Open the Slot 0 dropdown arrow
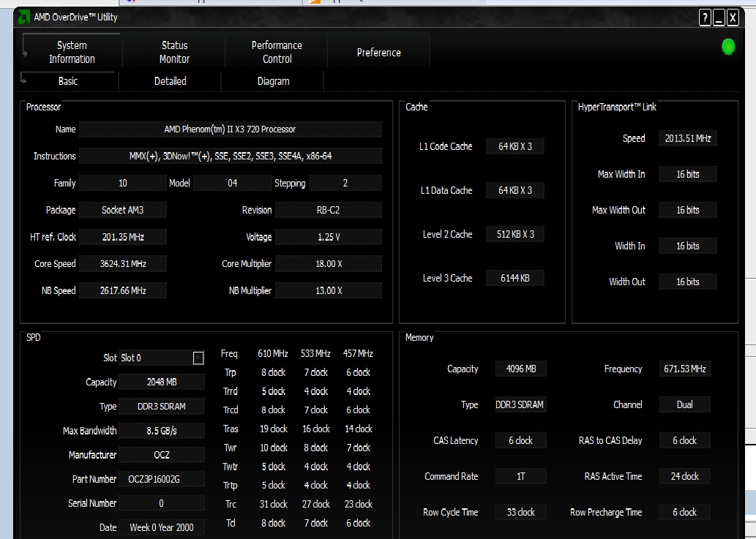 [x=198, y=358]
